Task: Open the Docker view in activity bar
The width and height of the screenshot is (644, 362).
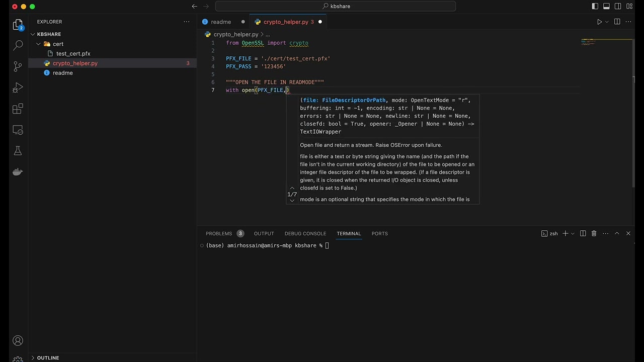Action: point(18,172)
